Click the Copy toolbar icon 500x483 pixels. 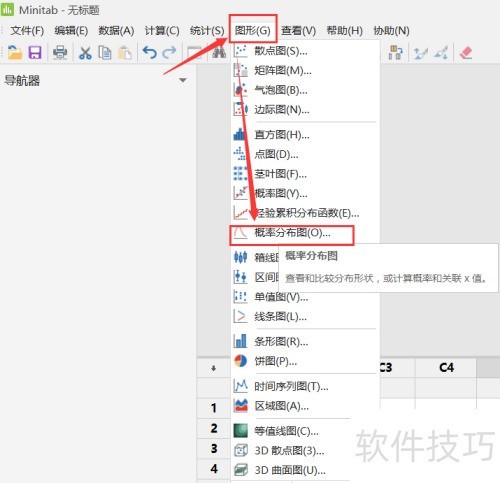coord(105,53)
